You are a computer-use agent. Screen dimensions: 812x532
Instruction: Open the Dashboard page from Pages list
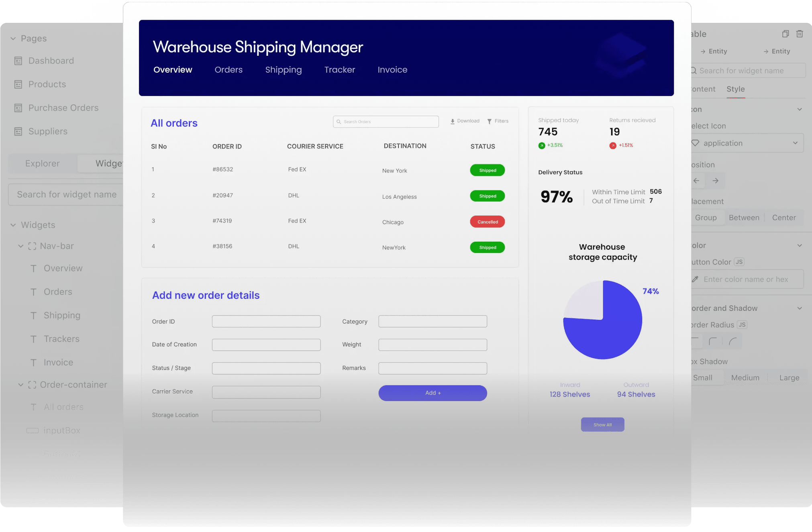(x=51, y=60)
